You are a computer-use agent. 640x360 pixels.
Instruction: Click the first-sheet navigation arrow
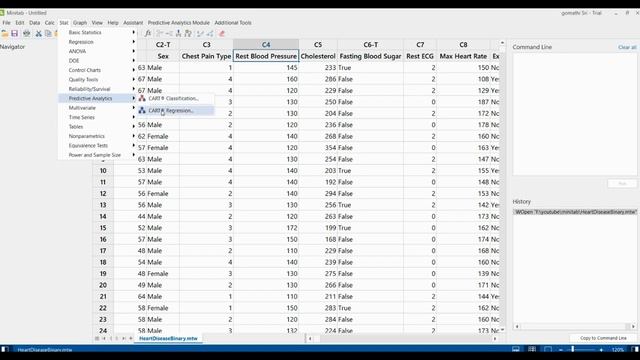coord(104,338)
